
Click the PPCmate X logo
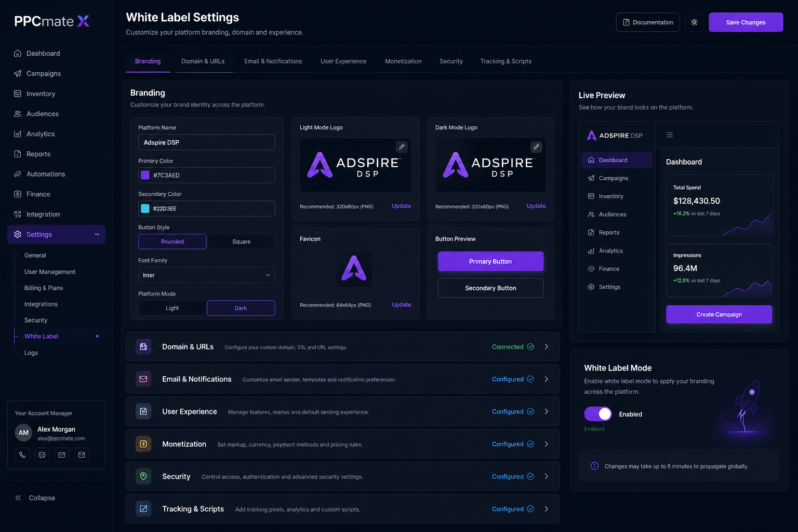(51, 21)
